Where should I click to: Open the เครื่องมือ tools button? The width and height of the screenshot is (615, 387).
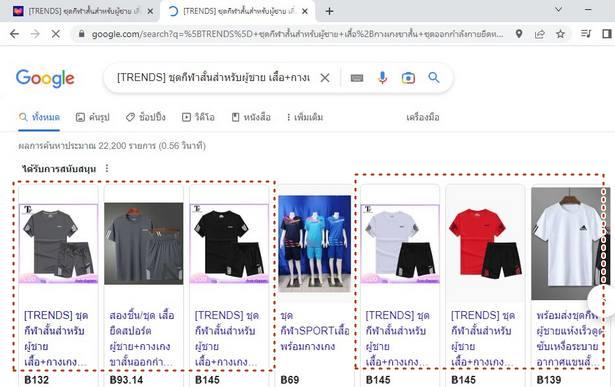pyautogui.click(x=422, y=117)
